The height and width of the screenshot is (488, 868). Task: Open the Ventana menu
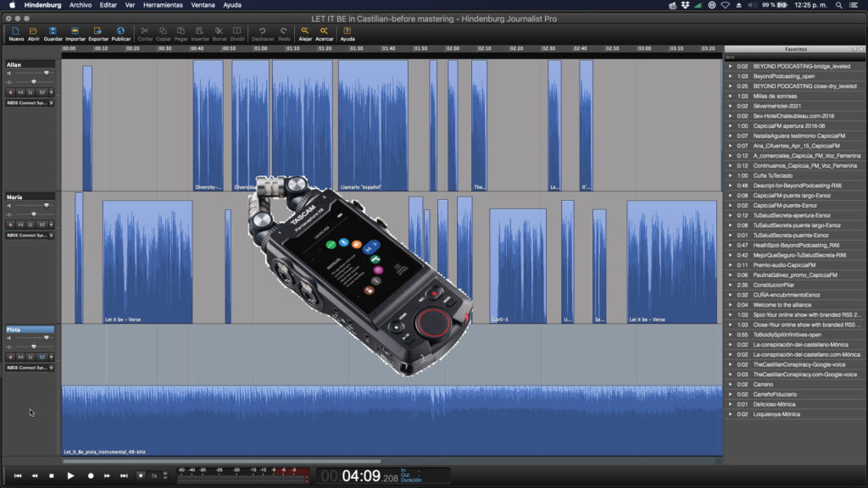203,5
